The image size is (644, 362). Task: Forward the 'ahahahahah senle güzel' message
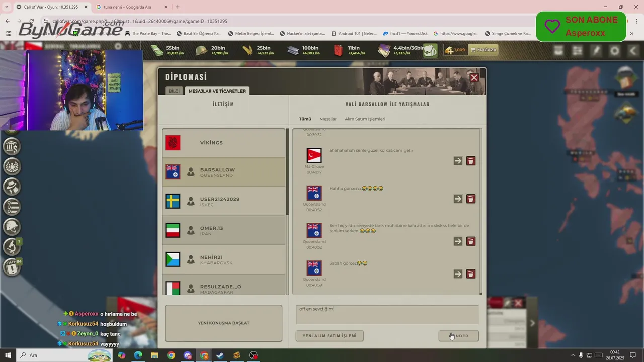[x=458, y=161]
